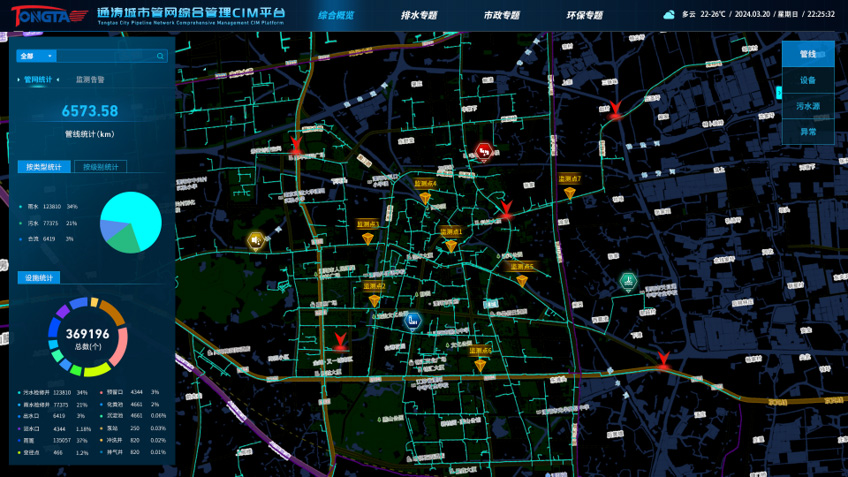Viewport: 848px width, 477px height.
Task: Toggle the 污水源 layer button
Action: 808,106
